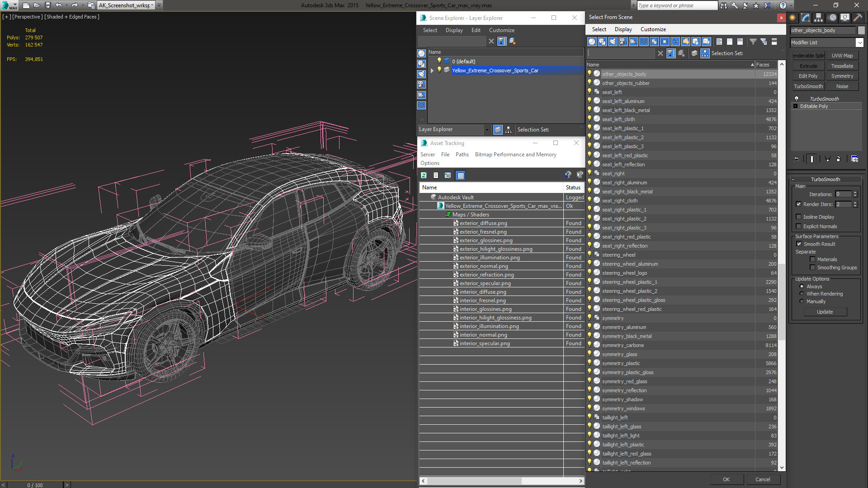Switch Select From Scene to sort by hierarchy

[x=705, y=53]
